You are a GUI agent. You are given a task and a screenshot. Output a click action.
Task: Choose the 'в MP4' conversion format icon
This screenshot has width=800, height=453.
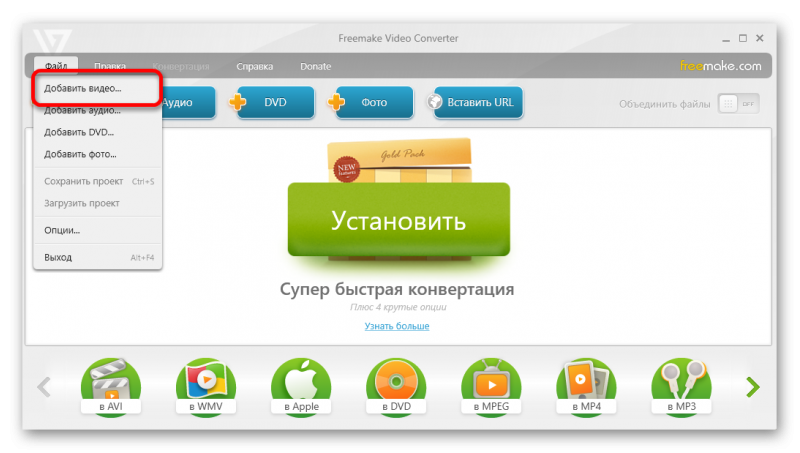coord(586,388)
